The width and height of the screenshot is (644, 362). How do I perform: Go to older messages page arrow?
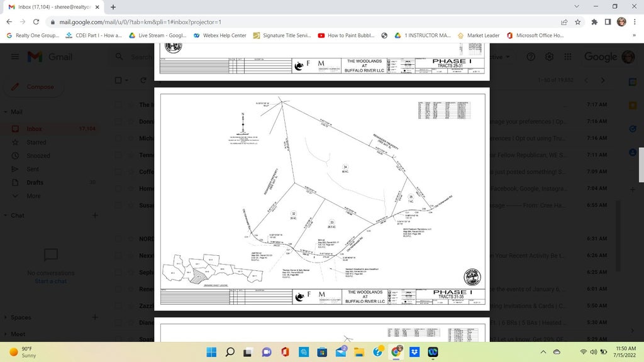pyautogui.click(x=602, y=80)
